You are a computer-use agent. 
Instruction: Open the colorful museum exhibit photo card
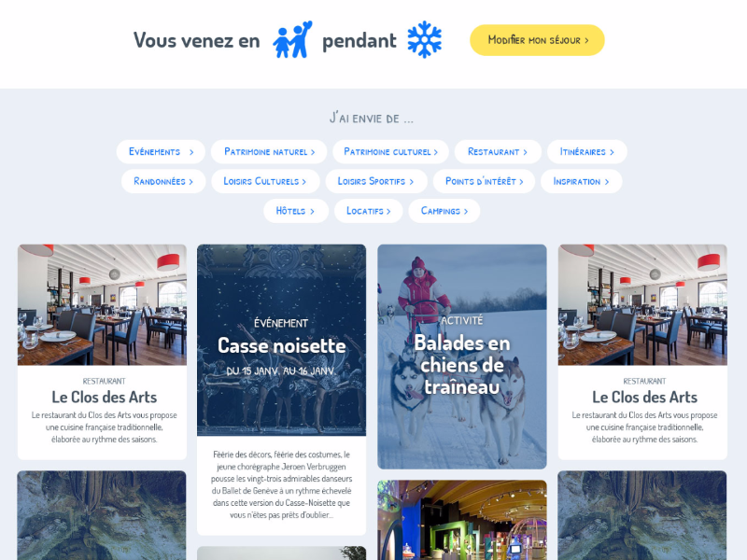pyautogui.click(x=462, y=520)
